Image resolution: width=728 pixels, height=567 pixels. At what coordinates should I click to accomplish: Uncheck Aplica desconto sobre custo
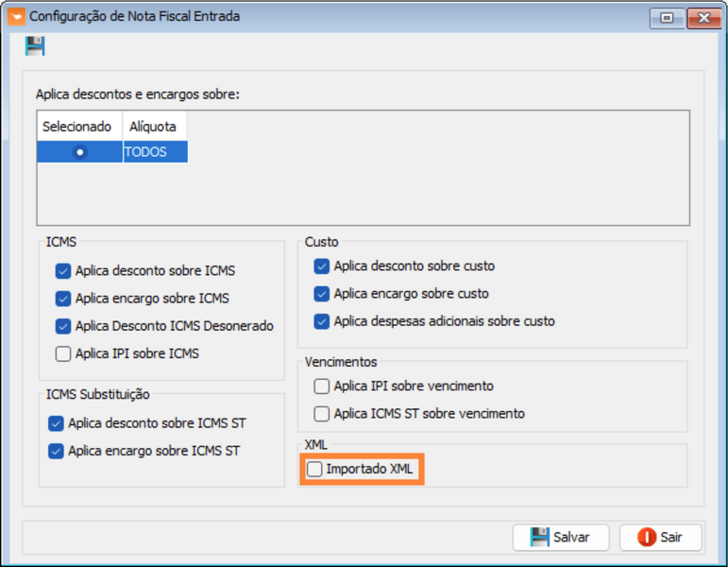[x=322, y=266]
